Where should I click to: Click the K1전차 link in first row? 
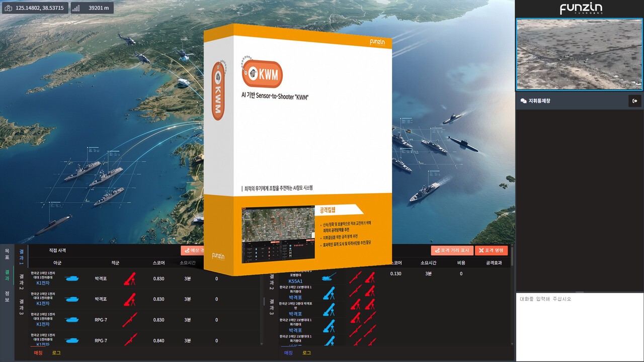tap(43, 283)
